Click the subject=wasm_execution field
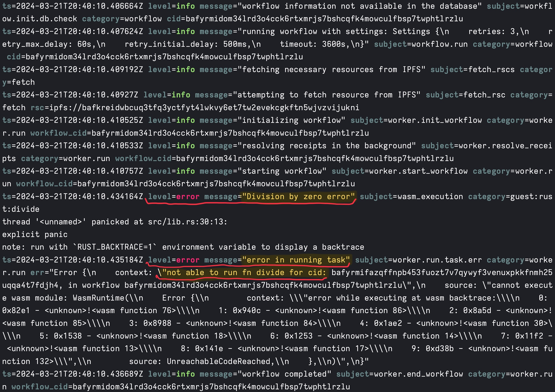This screenshot has height=392, width=555. [411, 196]
